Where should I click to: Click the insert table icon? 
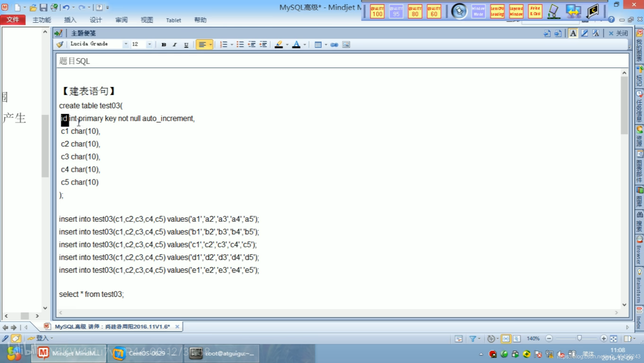tap(318, 44)
